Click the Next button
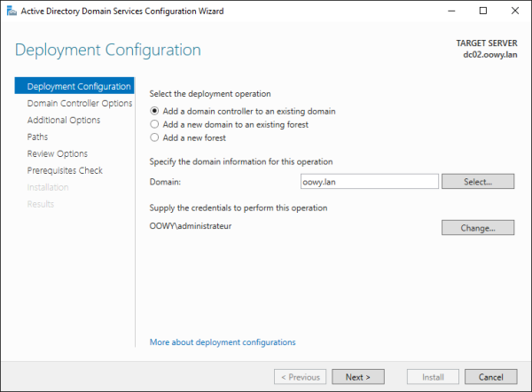The height and width of the screenshot is (392, 532). click(358, 377)
